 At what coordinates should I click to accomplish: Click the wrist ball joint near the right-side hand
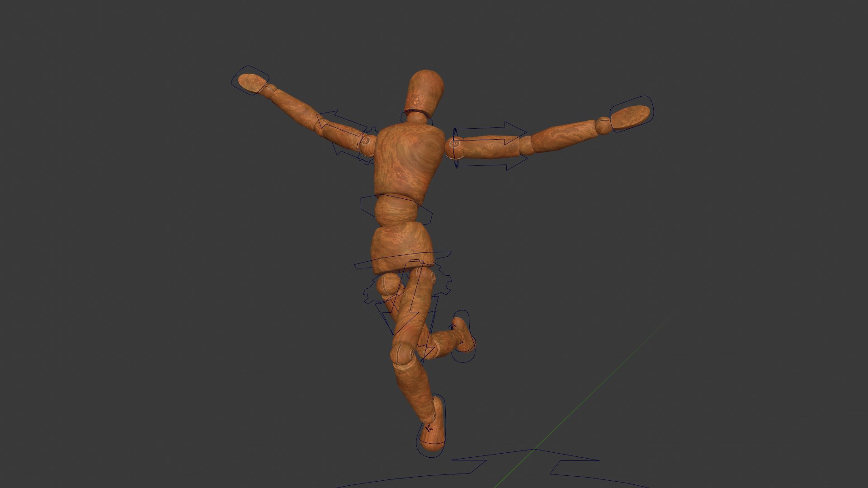(x=603, y=126)
